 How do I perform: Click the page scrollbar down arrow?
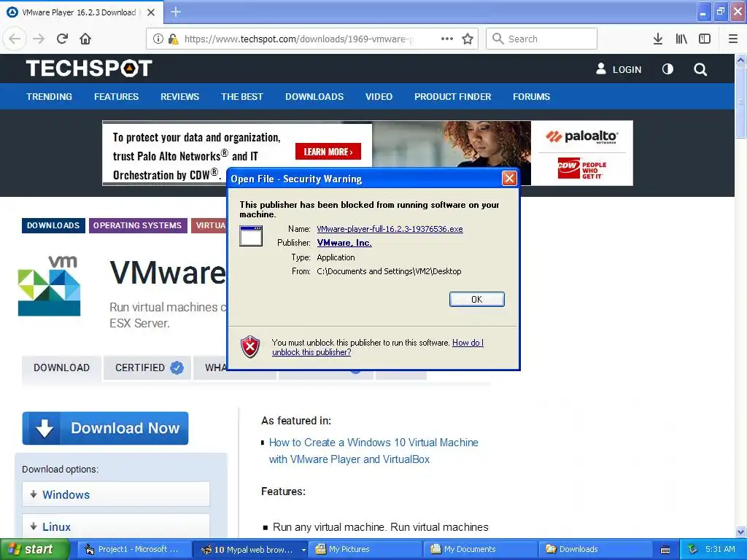point(741,532)
